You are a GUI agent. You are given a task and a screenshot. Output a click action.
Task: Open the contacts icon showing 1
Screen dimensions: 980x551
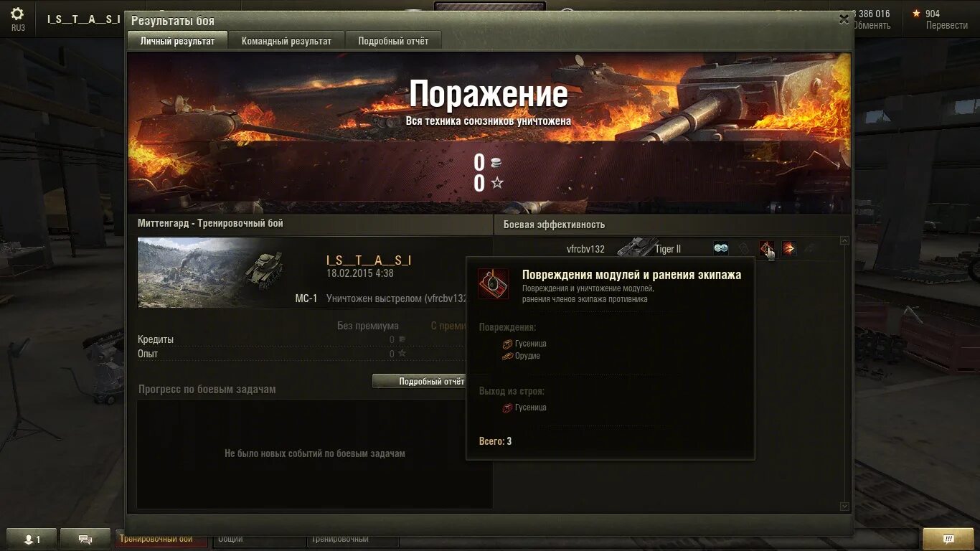(32, 540)
